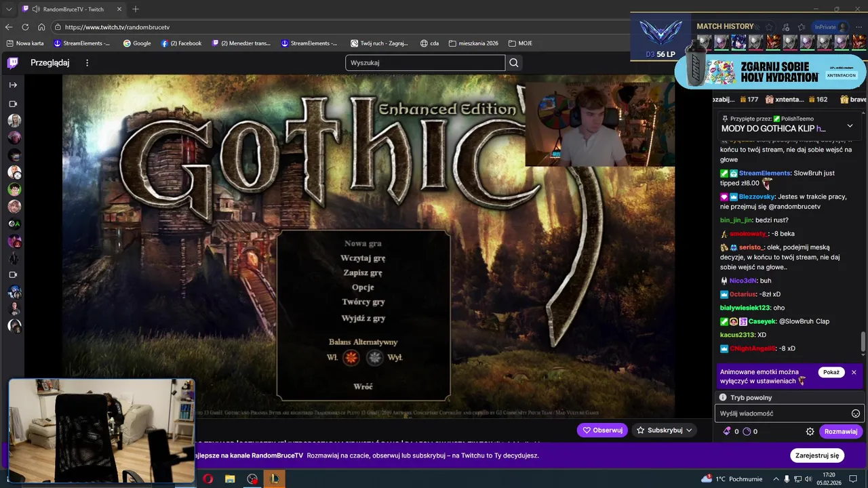Click the browser address bar URL
Screen dimensions: 868x488
pyautogui.click(x=117, y=27)
